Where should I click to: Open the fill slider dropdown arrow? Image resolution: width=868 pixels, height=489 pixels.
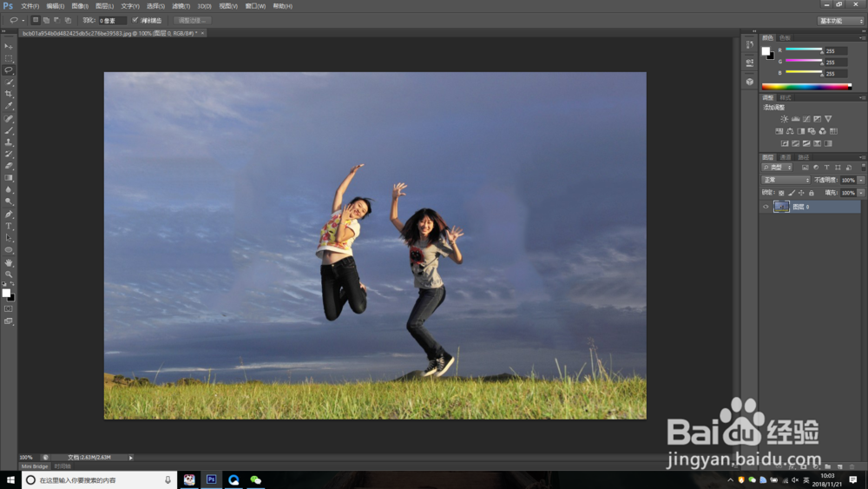click(861, 193)
